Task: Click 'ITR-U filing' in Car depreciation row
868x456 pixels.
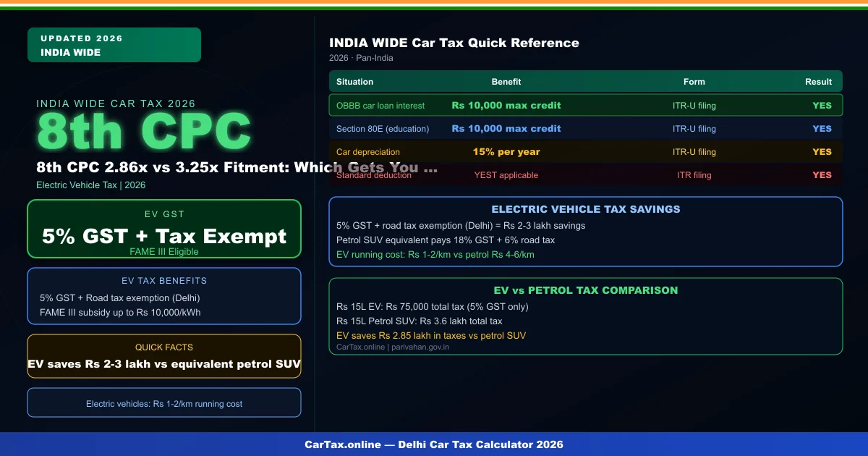Action: click(x=694, y=152)
